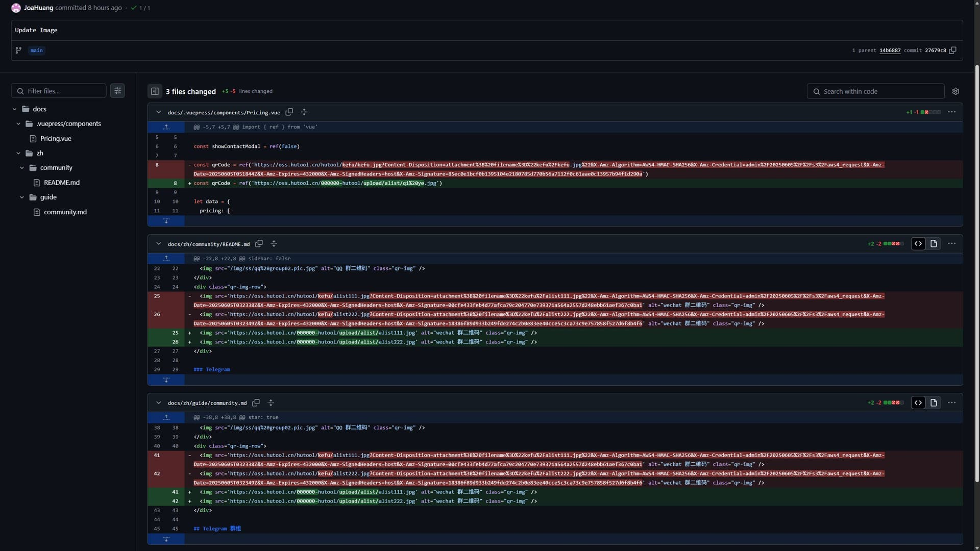
Task: Expand all lines in Pricing.vue diff
Action: tap(304, 112)
